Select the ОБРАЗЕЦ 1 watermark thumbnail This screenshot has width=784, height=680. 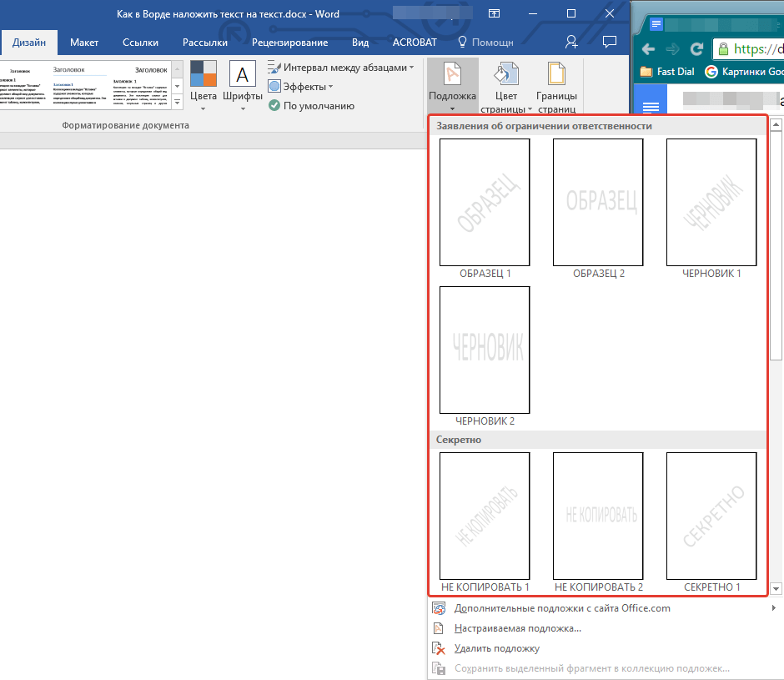(485, 202)
